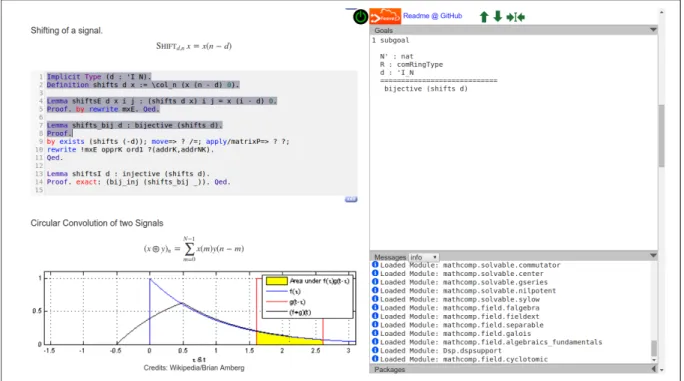Viewport: 684px width, 381px height.
Task: Click code line 'rewrite !mxE opprK ord1'
Action: pyautogui.click(x=130, y=150)
